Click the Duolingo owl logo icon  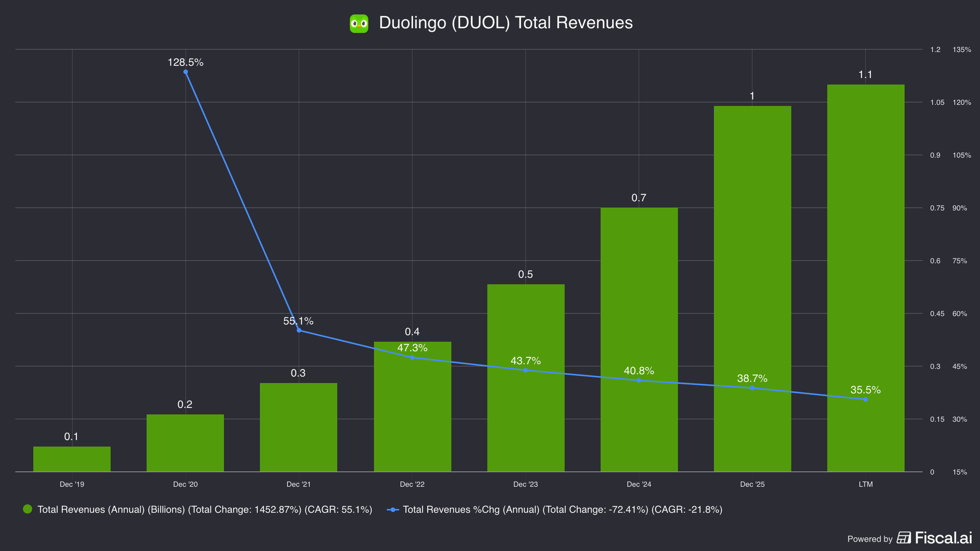click(359, 24)
